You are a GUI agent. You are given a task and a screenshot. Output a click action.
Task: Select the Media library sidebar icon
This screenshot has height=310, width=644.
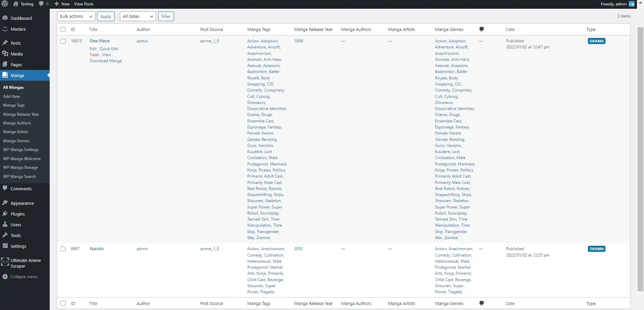(x=5, y=53)
